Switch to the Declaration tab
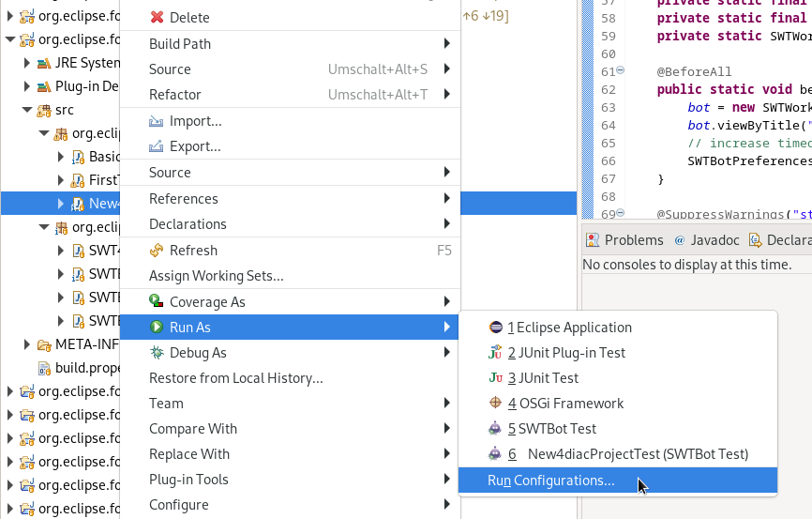Screen dimensions: 812x519 coord(780,240)
